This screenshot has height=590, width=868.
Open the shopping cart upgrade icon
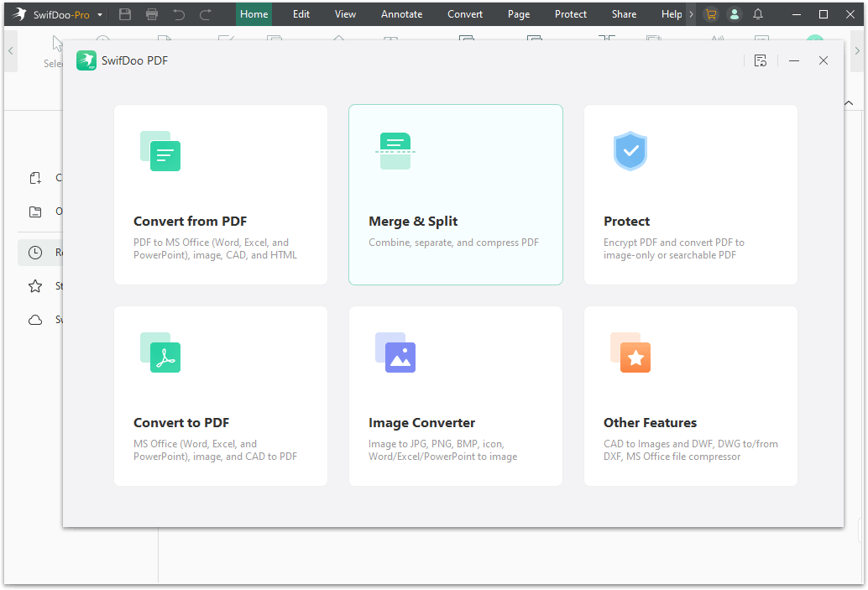pyautogui.click(x=709, y=13)
